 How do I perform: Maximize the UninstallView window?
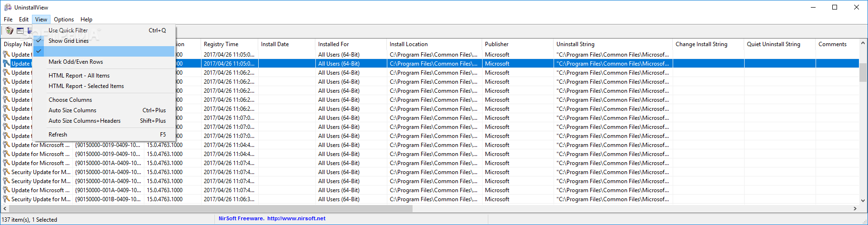[835, 7]
